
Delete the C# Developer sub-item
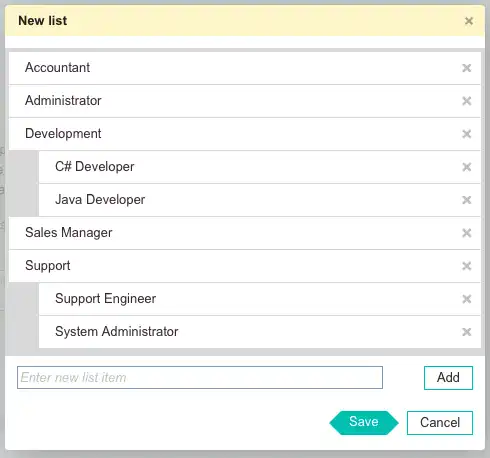pyautogui.click(x=466, y=167)
